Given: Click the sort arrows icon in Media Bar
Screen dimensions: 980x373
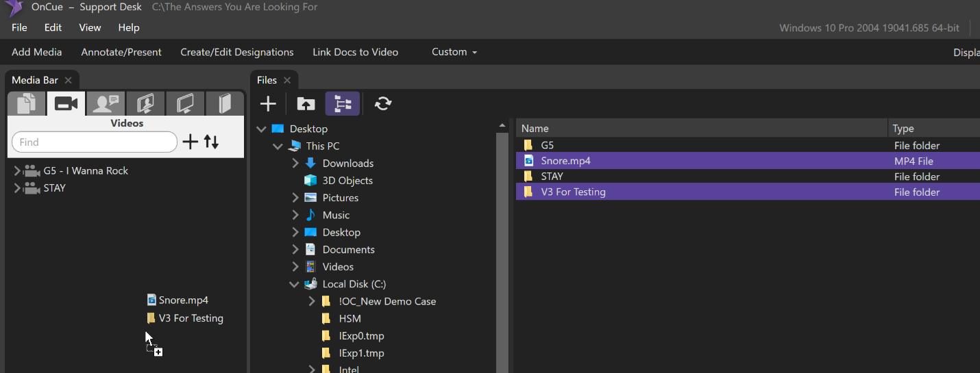Looking at the screenshot, I should 212,142.
